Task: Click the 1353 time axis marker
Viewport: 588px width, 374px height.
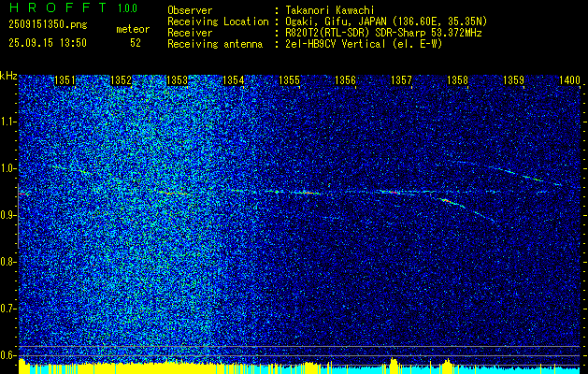Action: click(x=177, y=80)
